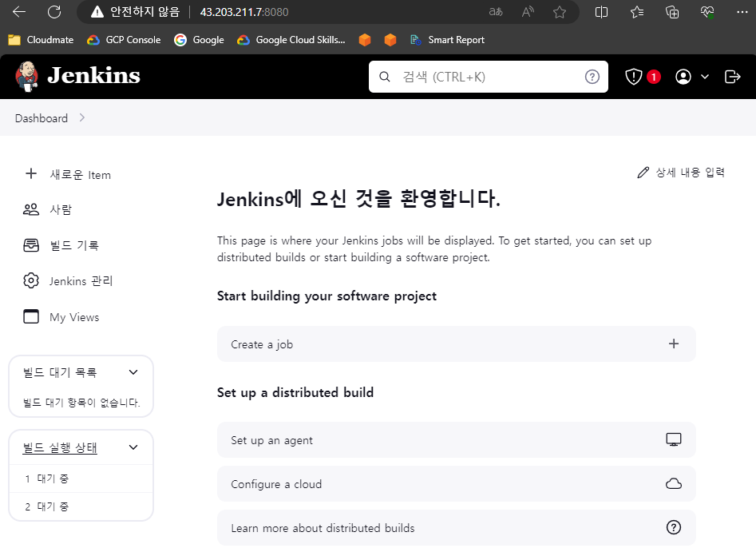This screenshot has width=756, height=560.
Task: Click plus icon on Create a job
Action: pyautogui.click(x=674, y=344)
